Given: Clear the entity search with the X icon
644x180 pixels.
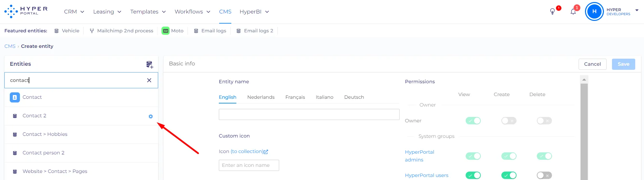Looking at the screenshot, I should [149, 80].
